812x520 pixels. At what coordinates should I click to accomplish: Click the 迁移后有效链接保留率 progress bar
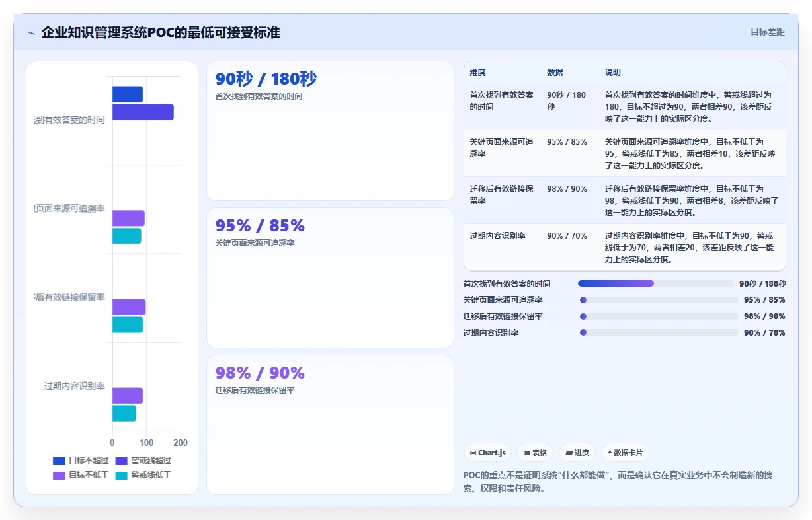click(x=658, y=316)
